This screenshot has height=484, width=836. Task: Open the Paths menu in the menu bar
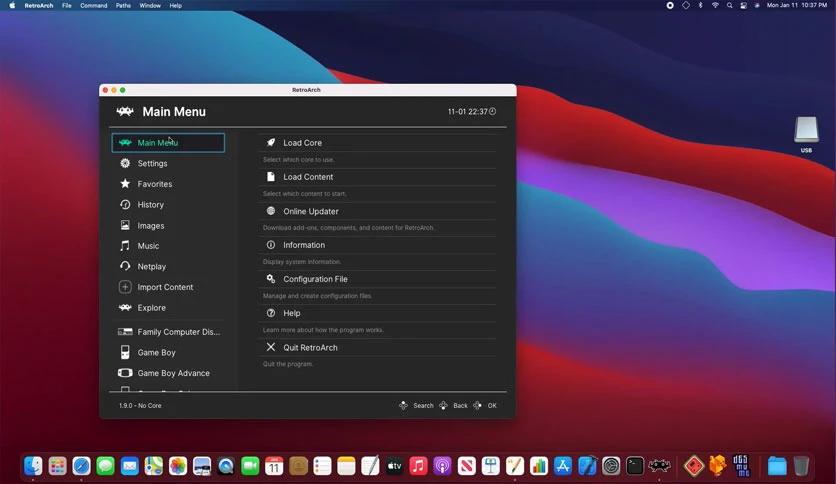(123, 5)
